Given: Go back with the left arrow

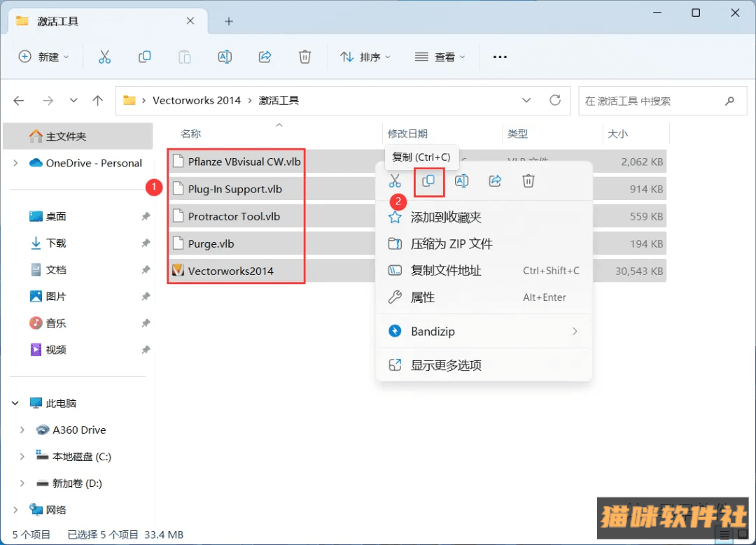Looking at the screenshot, I should tap(19, 101).
